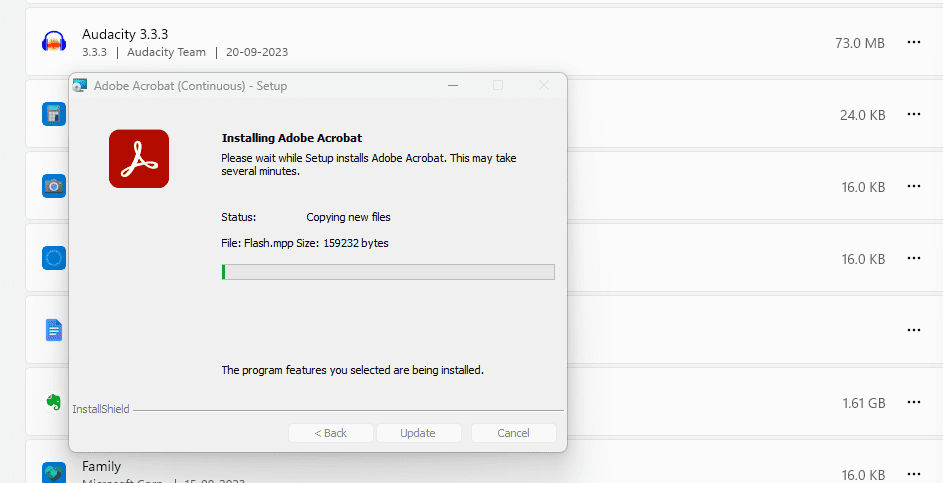Click the 20-09-2023 install date of Audacity
The height and width of the screenshot is (483, 943).
click(x=257, y=52)
